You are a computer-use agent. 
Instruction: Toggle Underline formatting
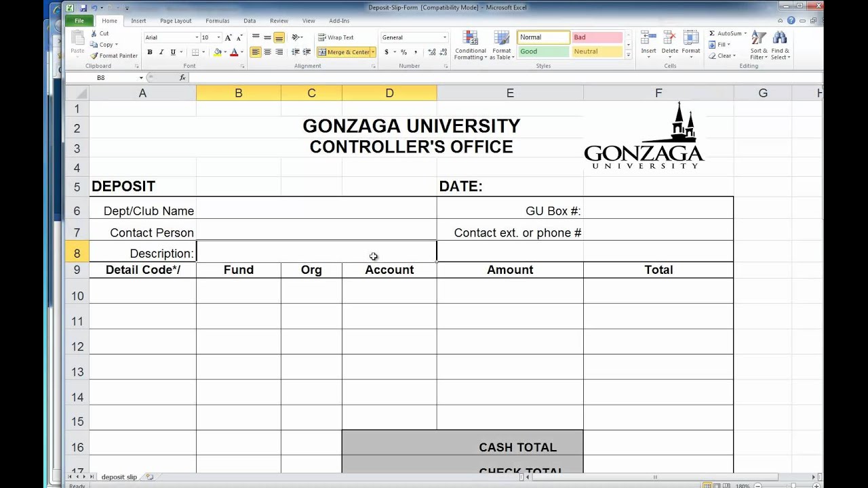coord(173,52)
